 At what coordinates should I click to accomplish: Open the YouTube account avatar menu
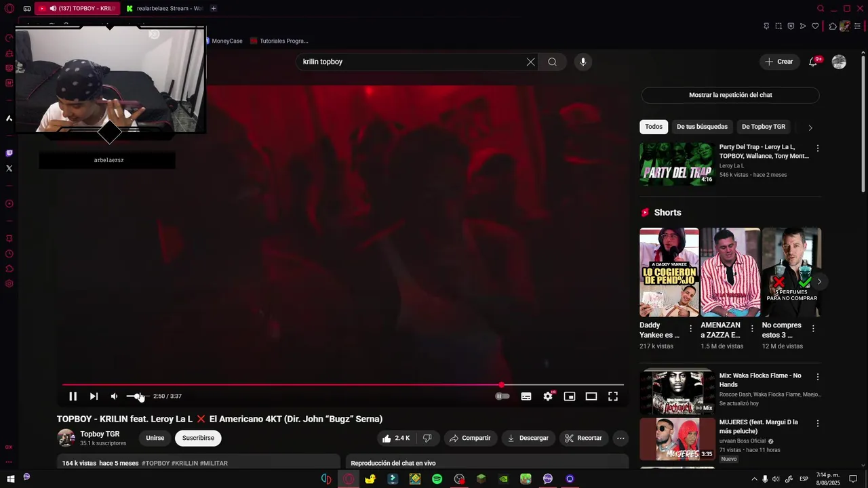(839, 62)
